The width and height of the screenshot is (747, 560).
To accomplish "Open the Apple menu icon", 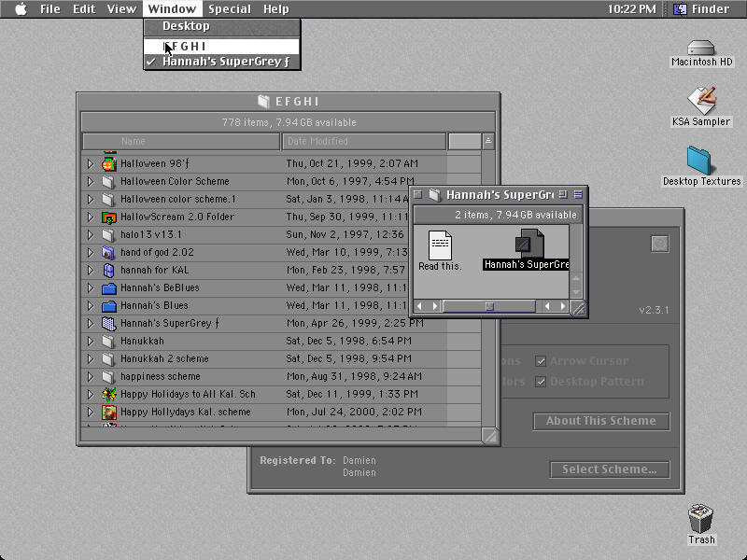I will click(x=21, y=9).
